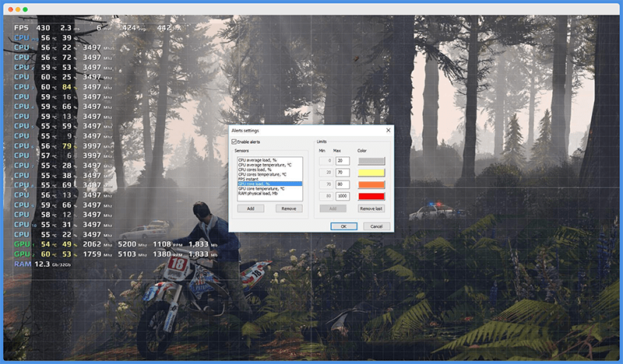Screen dimensions: 623x364
Task: Select GPU core load, % sensor
Action: tap(269, 184)
